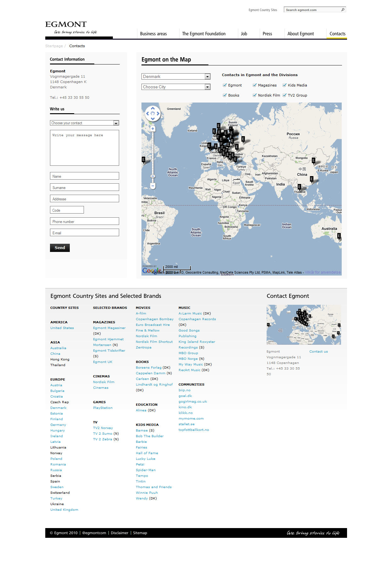Open the Winnie Puuh link
The image size is (392, 585).
coord(147,493)
